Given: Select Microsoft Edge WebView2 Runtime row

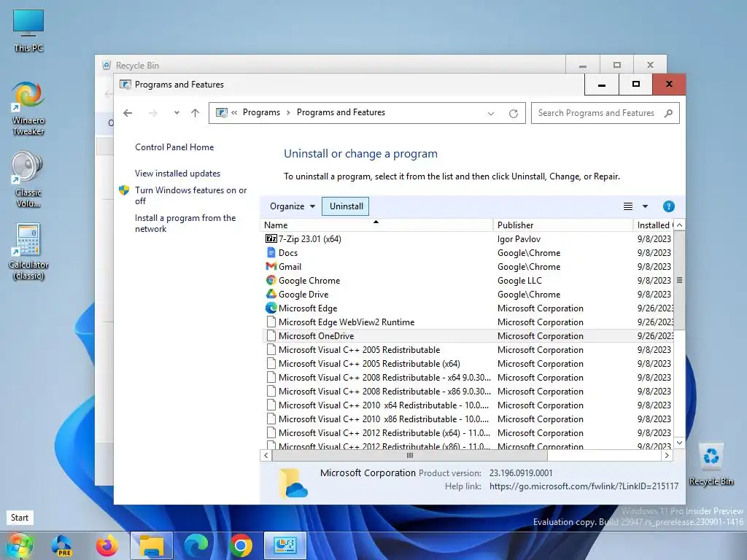Looking at the screenshot, I should (468, 322).
